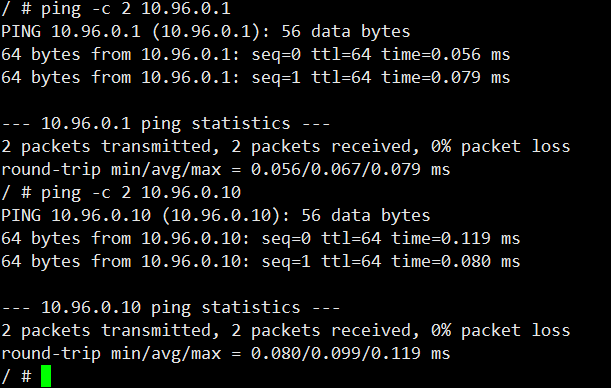Viewport: 611px width, 388px height.
Task: Click first '0% packet loss' text
Action: coord(500,146)
